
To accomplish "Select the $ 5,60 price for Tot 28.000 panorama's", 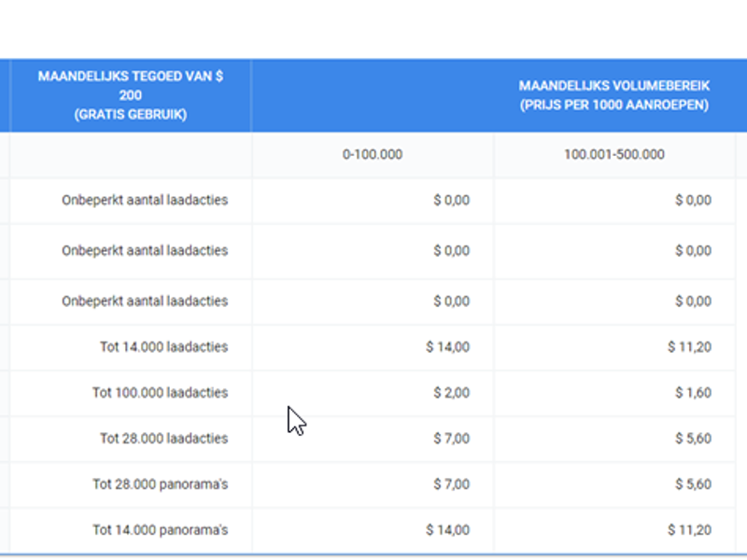I will [694, 483].
